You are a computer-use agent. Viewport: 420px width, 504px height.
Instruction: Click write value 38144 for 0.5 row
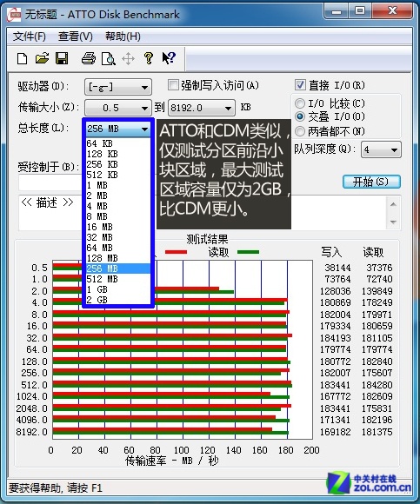337,268
